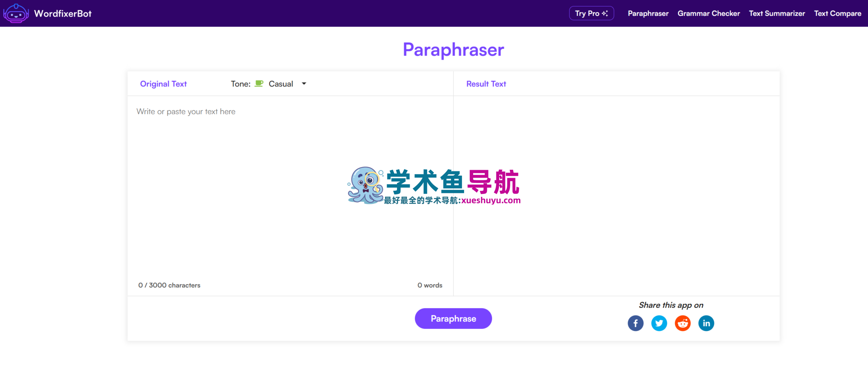Share the app on Twitter
This screenshot has width=868, height=371.
(x=659, y=323)
